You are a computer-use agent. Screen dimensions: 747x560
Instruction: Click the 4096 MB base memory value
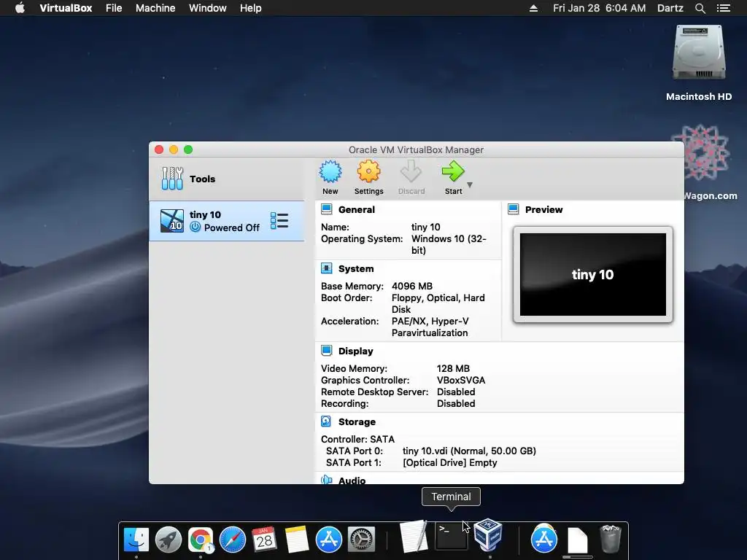(x=412, y=286)
